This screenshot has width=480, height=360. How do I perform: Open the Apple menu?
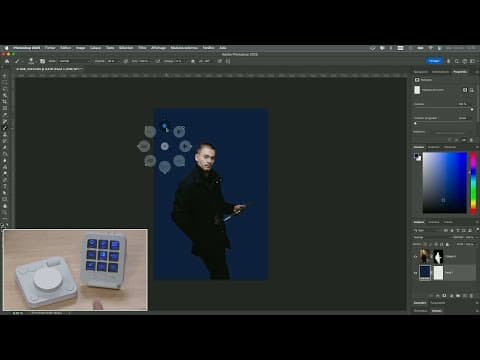click(6, 48)
